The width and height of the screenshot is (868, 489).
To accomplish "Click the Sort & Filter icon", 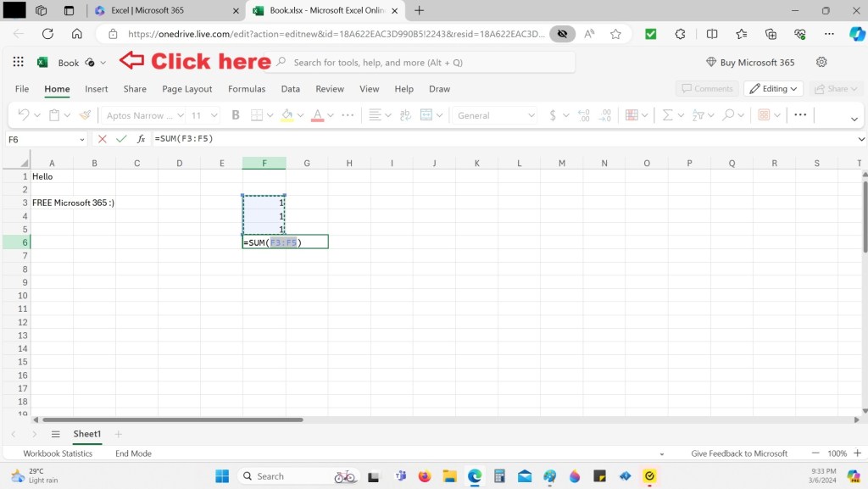I will coord(698,115).
